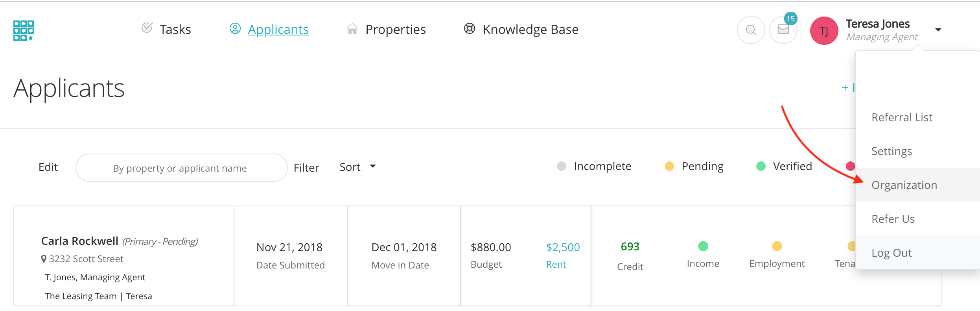Toggle the Incomplete status filter
Image resolution: width=980 pixels, height=311 pixels.
594,167
